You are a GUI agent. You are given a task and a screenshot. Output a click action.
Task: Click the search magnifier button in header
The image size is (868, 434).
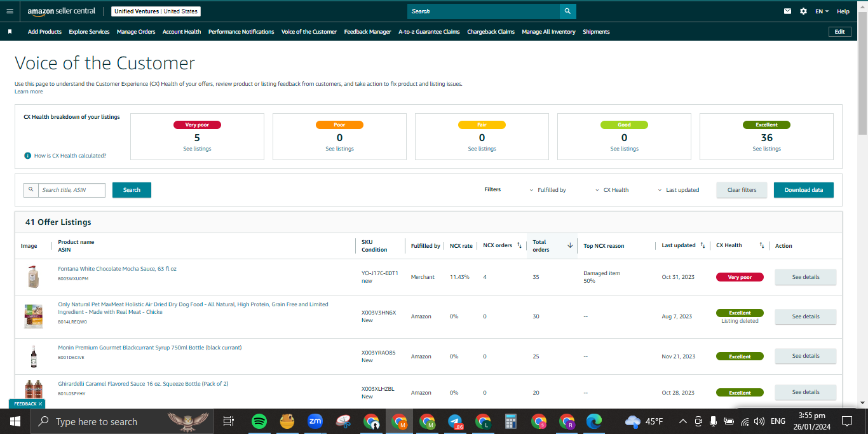click(568, 11)
